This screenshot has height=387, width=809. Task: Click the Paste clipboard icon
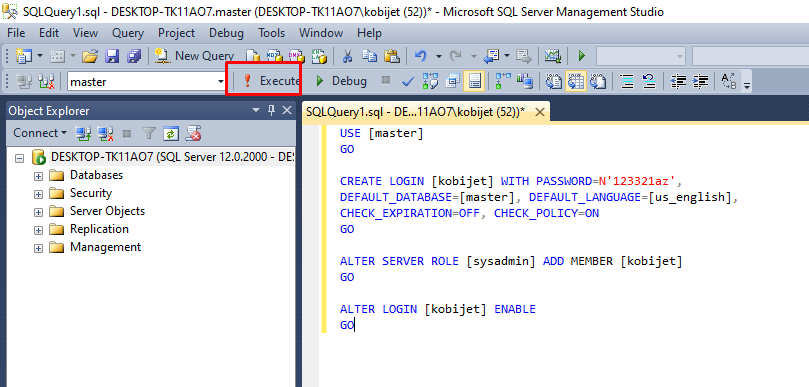tap(393, 56)
